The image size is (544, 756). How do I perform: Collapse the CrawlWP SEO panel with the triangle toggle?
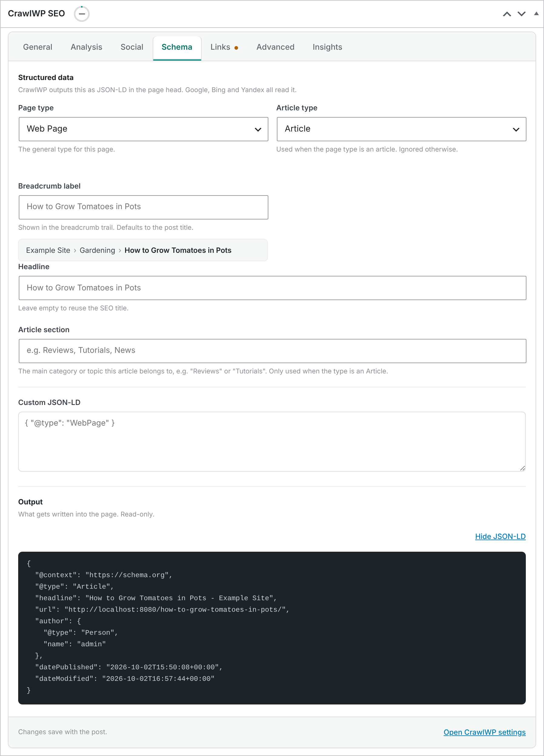tap(536, 14)
